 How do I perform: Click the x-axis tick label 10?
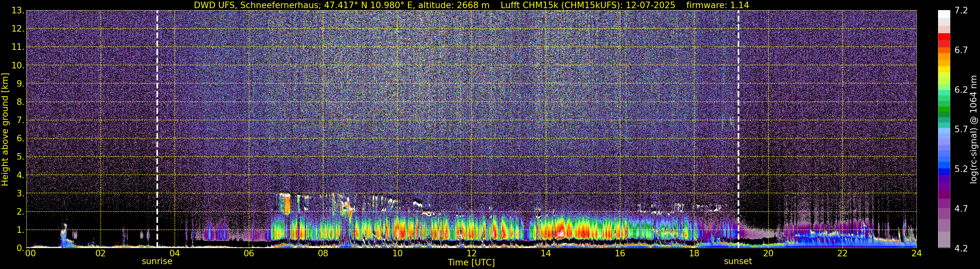pyautogui.click(x=397, y=253)
